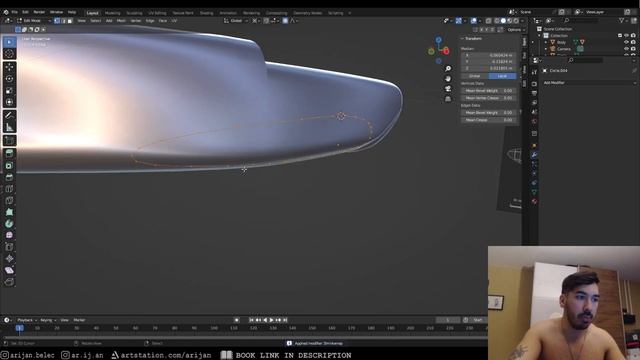Click the viewport pan hand icon
The height and width of the screenshot is (360, 640).
(x=448, y=78)
